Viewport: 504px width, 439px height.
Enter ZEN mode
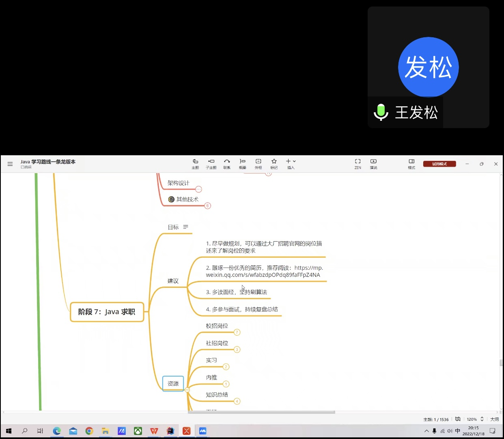tap(358, 163)
